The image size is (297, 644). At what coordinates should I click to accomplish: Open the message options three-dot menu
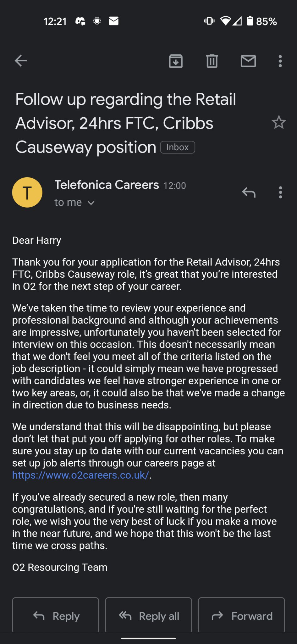(280, 192)
